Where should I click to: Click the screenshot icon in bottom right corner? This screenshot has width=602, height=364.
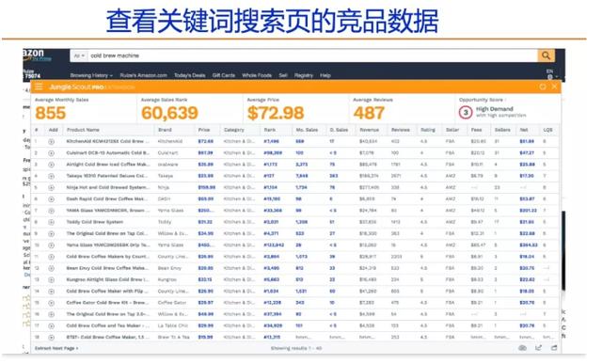pos(554,348)
